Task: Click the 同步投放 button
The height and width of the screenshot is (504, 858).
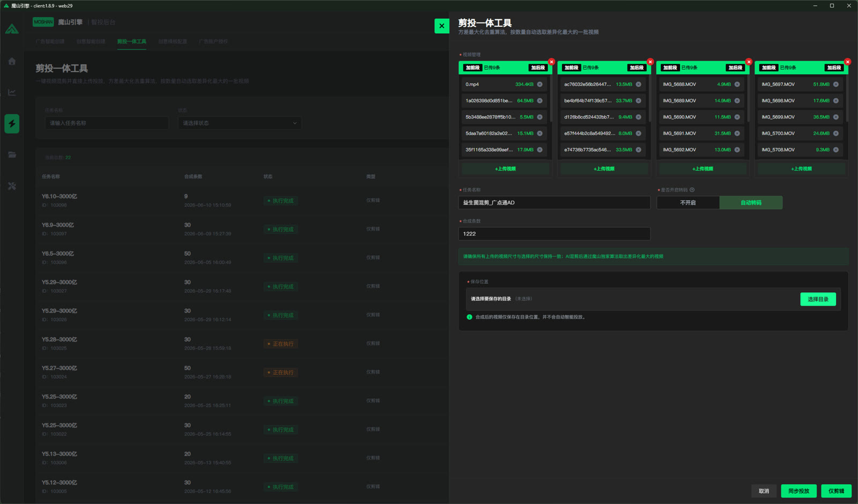Action: pyautogui.click(x=798, y=491)
